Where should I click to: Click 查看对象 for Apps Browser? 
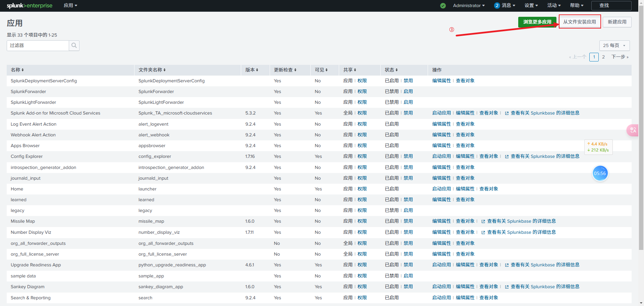[465, 146]
